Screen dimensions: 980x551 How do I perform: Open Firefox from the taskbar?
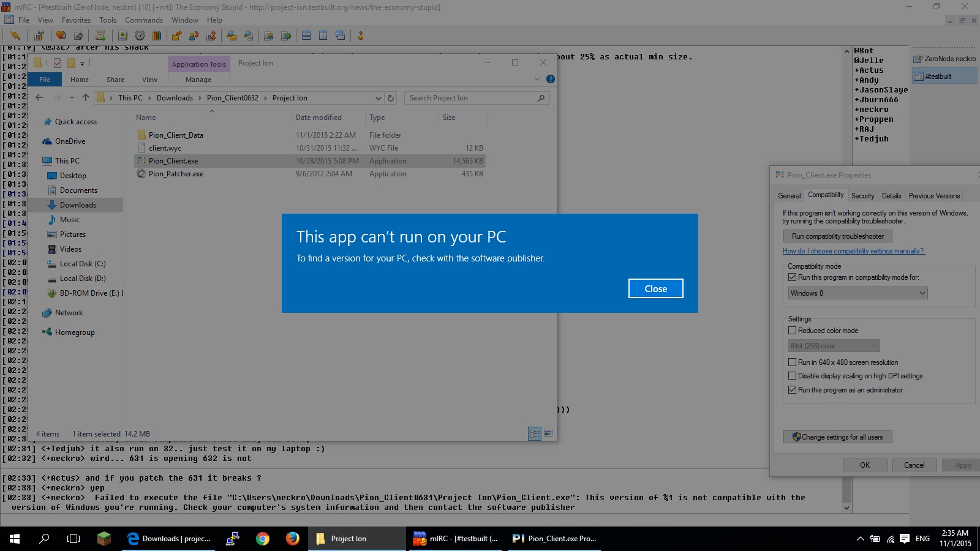click(293, 539)
